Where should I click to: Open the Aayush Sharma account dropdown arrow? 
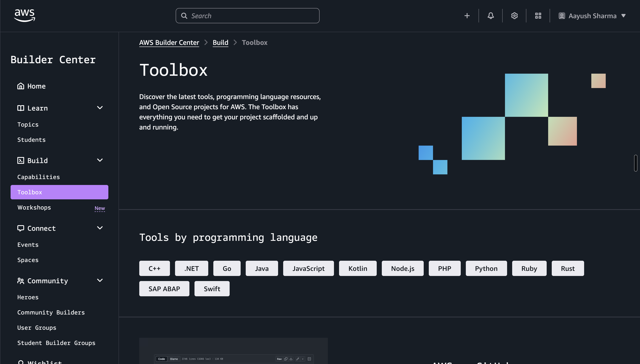tap(623, 16)
